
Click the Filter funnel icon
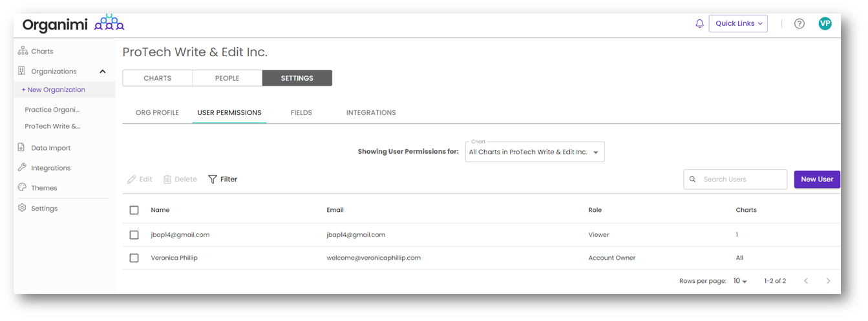[213, 180]
